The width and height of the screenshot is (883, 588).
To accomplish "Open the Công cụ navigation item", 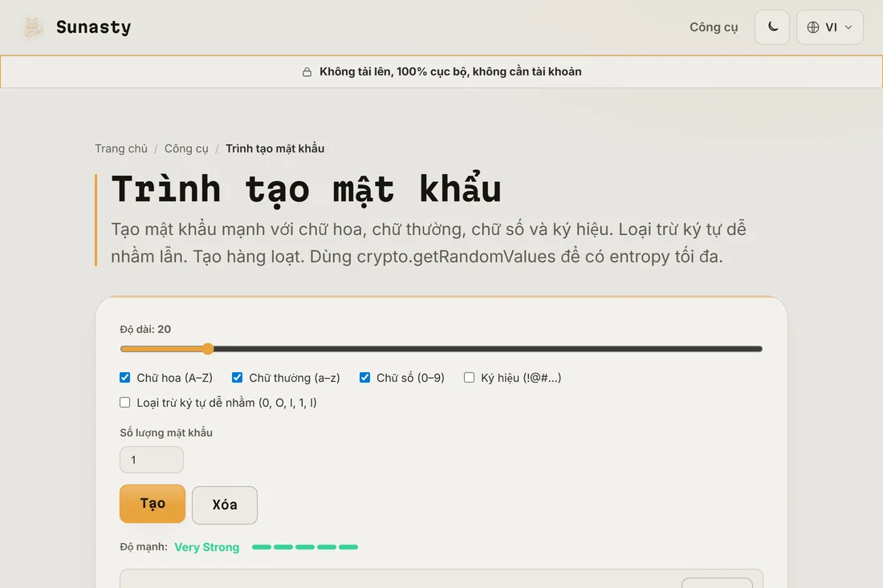I will coord(714,27).
